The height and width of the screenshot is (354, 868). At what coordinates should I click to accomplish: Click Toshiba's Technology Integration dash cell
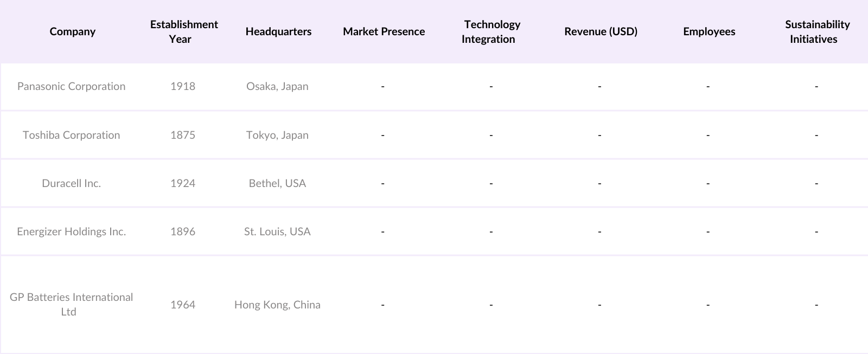[491, 135]
